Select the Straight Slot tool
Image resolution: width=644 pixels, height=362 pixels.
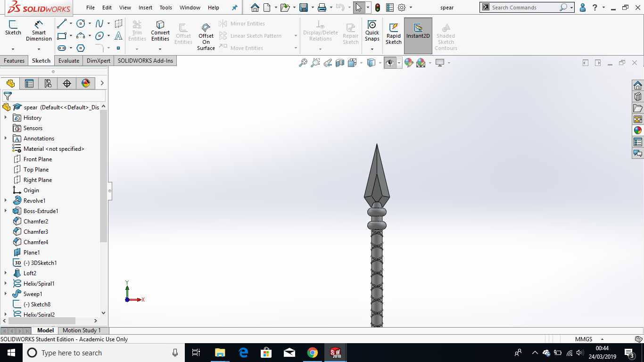[x=61, y=48]
